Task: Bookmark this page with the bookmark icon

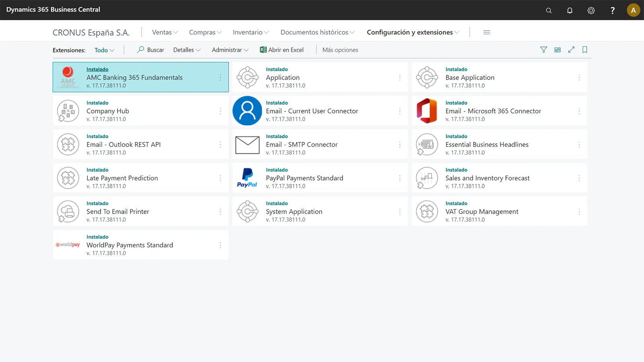Action: pyautogui.click(x=585, y=50)
